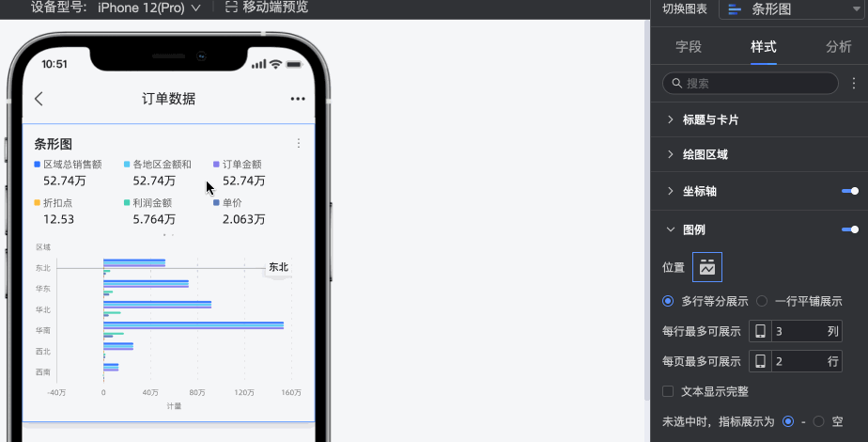The image size is (868, 442).
Task: Toggle the 坐标轴 switch
Action: (x=850, y=191)
